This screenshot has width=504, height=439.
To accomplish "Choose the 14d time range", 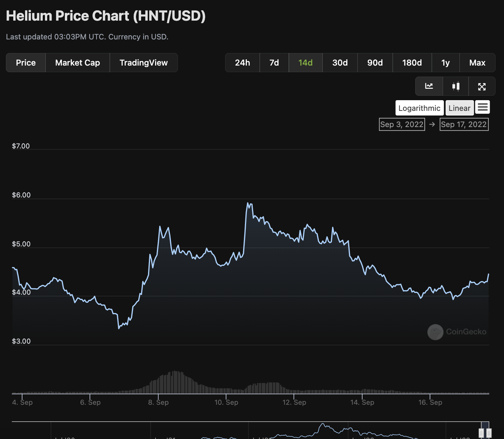I will click(305, 63).
